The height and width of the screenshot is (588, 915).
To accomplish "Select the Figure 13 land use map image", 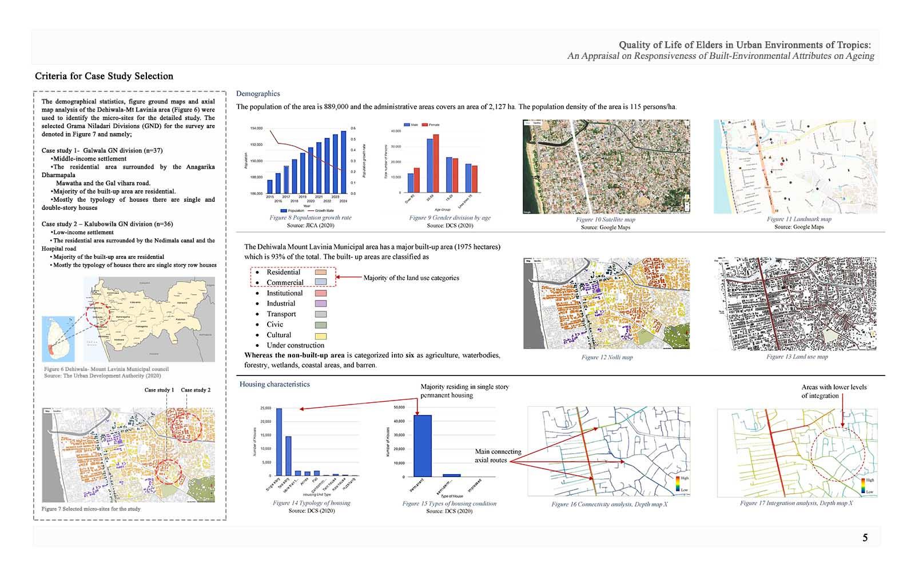I will [x=795, y=303].
